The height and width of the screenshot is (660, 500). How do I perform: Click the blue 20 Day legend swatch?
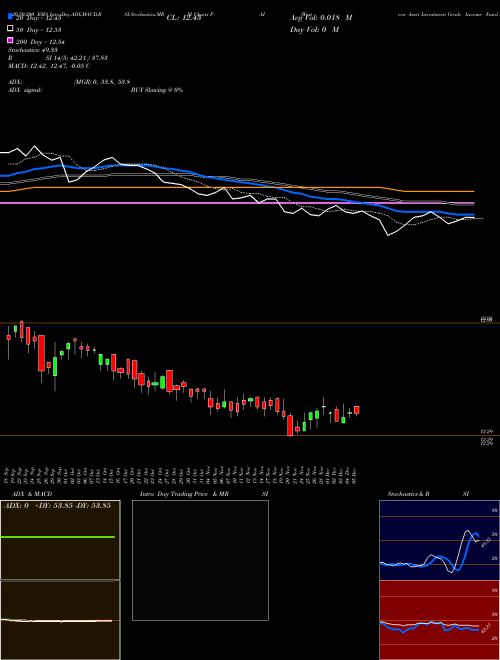[x=11, y=16]
